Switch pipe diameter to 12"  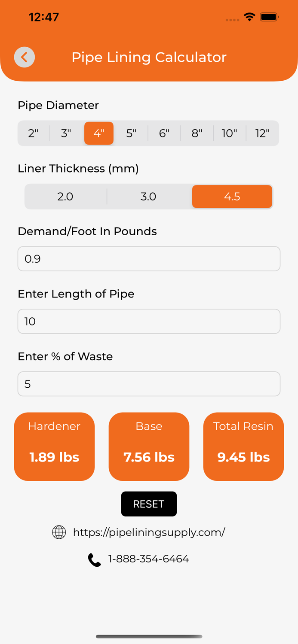262,133
